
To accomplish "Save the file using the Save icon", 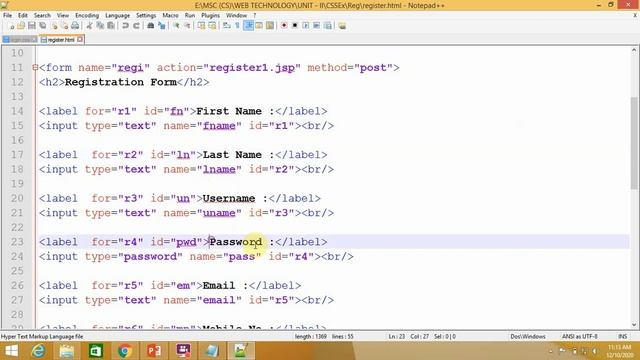I will 31,26.
